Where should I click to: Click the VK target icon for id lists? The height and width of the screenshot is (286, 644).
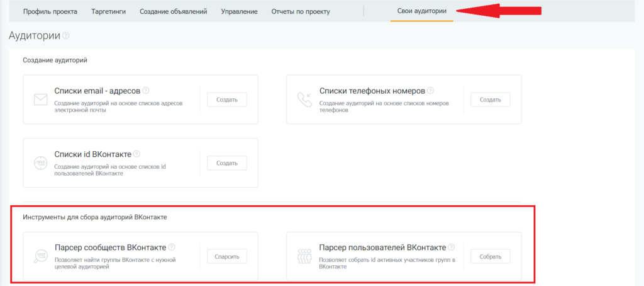(x=40, y=163)
